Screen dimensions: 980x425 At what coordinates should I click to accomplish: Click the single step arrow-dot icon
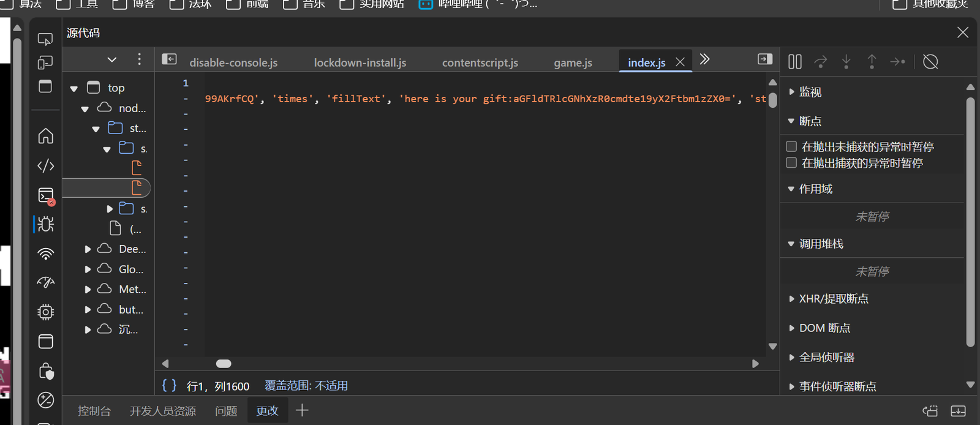[897, 61]
